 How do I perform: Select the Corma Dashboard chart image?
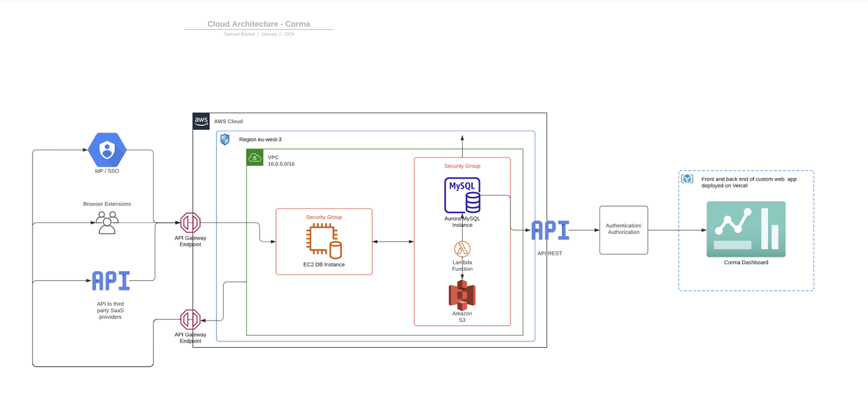tap(746, 229)
